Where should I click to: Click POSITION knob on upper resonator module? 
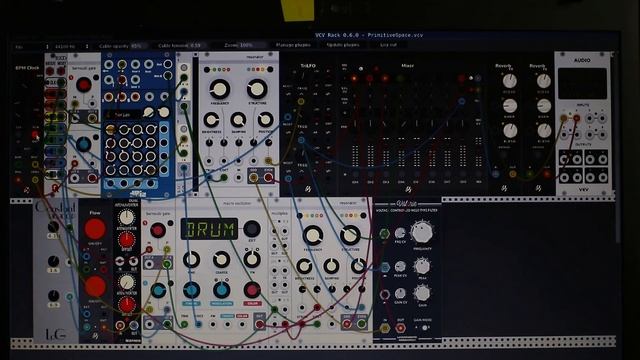point(265,120)
